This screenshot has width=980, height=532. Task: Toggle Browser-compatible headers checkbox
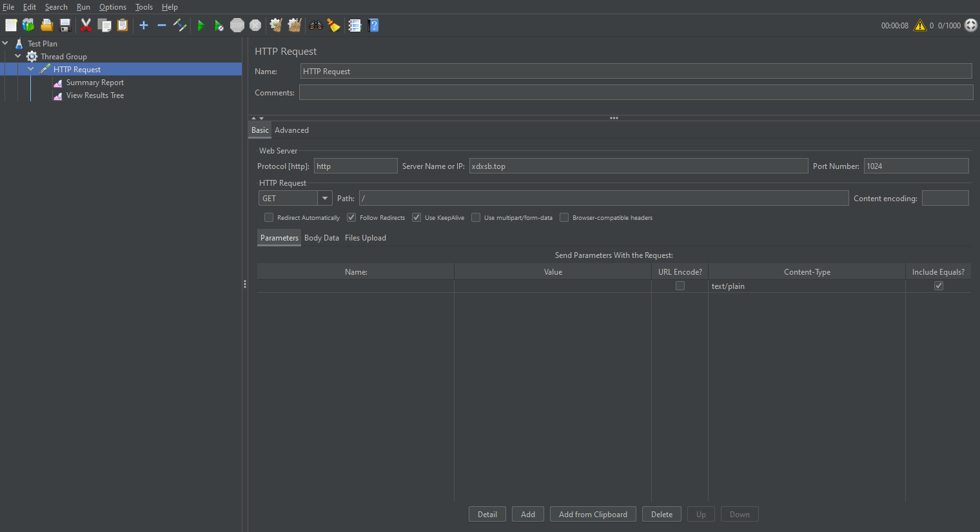[x=564, y=218]
